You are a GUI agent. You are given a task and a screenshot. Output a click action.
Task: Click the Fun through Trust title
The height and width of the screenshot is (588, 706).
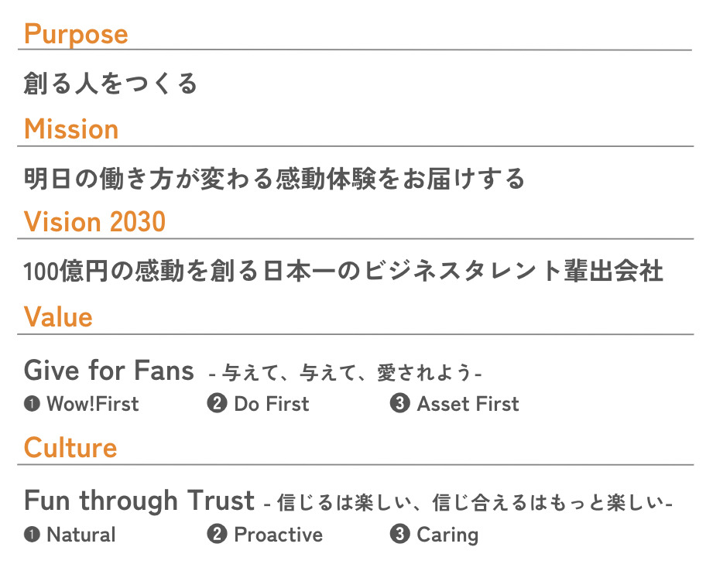tap(139, 501)
